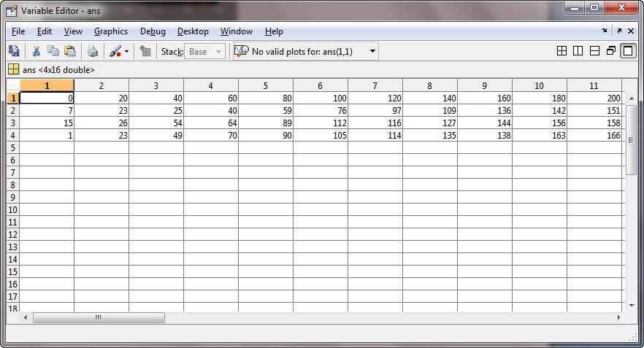Open the Window menu
This screenshot has width=644, height=348.
[x=236, y=31]
